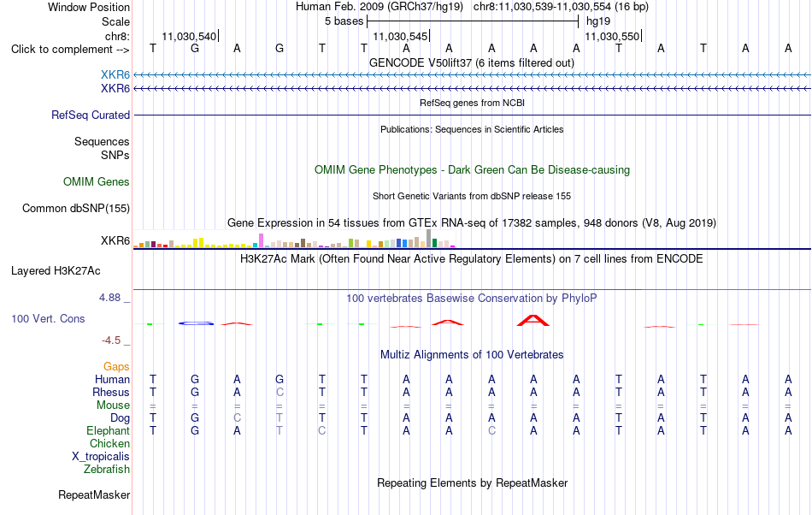Click the magenta tall bar in GTEx chart
Image resolution: width=812 pixels, height=515 pixels.
(x=261, y=240)
